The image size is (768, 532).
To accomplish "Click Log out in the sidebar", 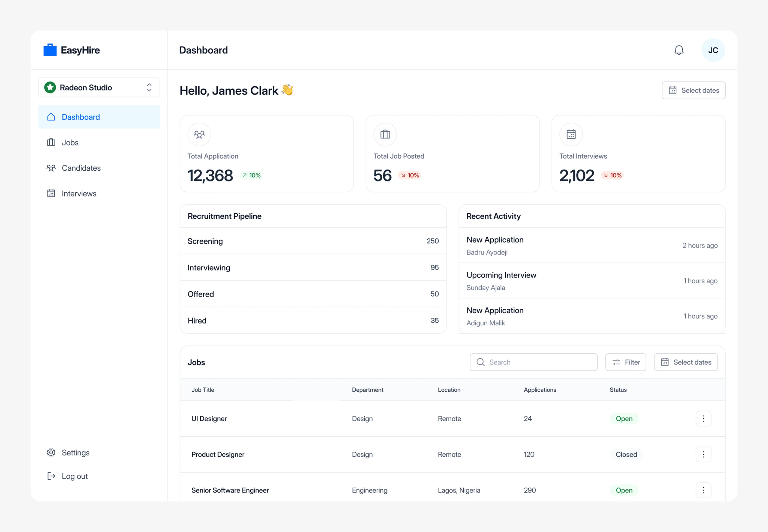I will click(x=99, y=476).
